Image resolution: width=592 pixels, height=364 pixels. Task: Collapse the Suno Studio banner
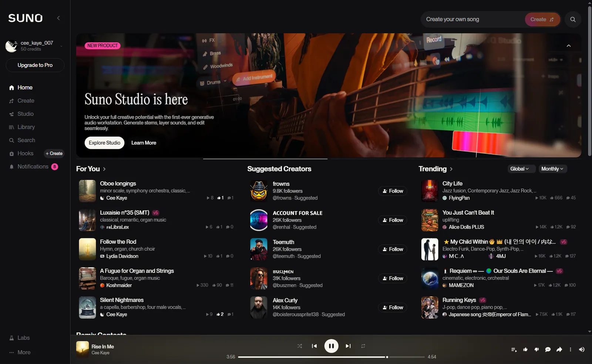tap(569, 46)
